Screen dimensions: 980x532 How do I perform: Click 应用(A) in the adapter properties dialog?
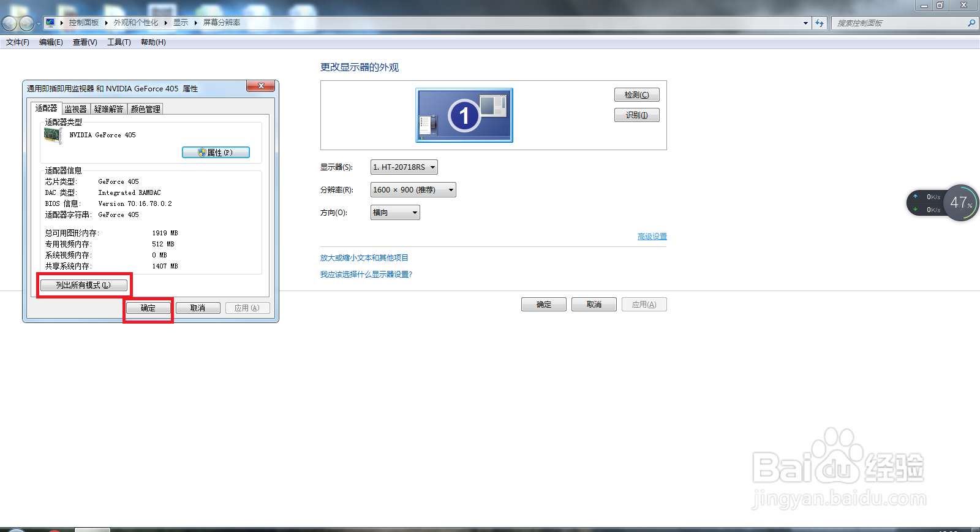[247, 308]
